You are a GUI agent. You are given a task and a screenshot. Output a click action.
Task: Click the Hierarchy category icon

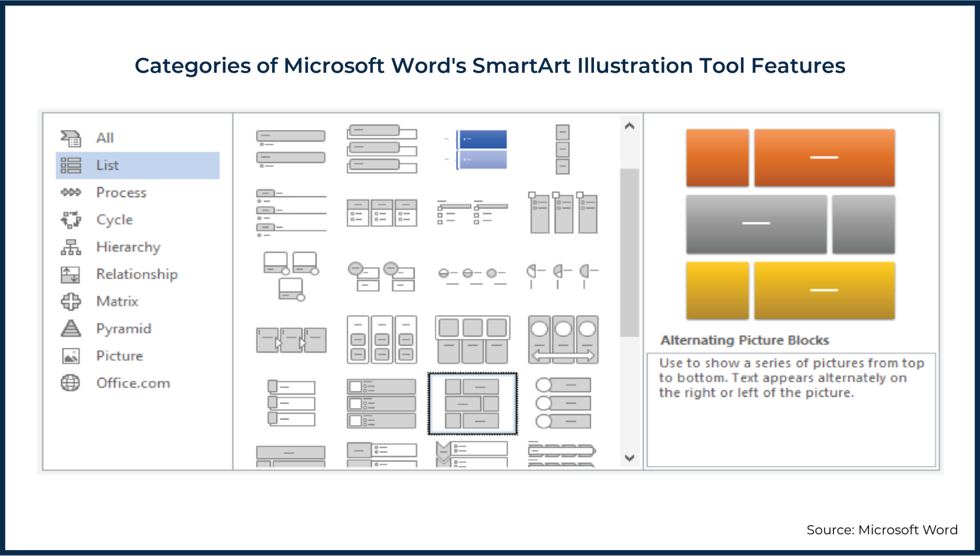click(x=70, y=247)
